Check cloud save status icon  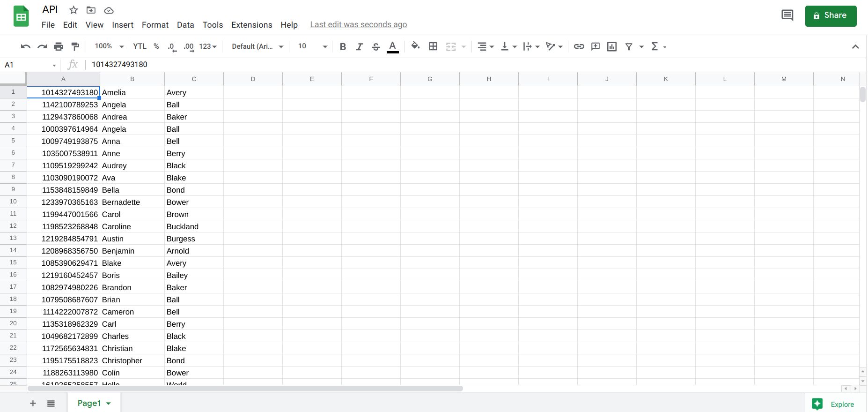click(109, 10)
